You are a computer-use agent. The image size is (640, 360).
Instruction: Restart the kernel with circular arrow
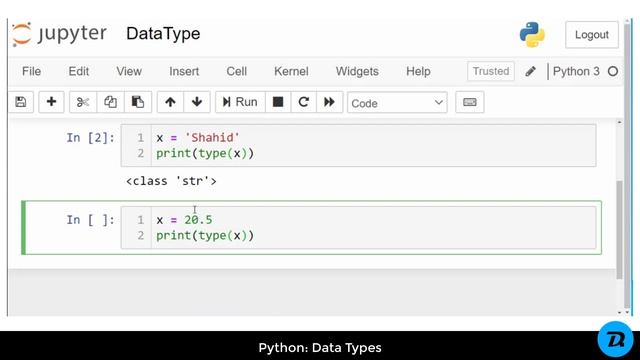303,102
